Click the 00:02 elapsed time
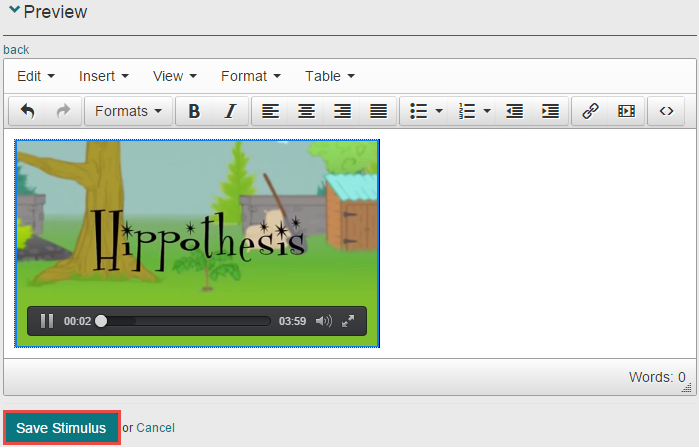 pyautogui.click(x=78, y=321)
